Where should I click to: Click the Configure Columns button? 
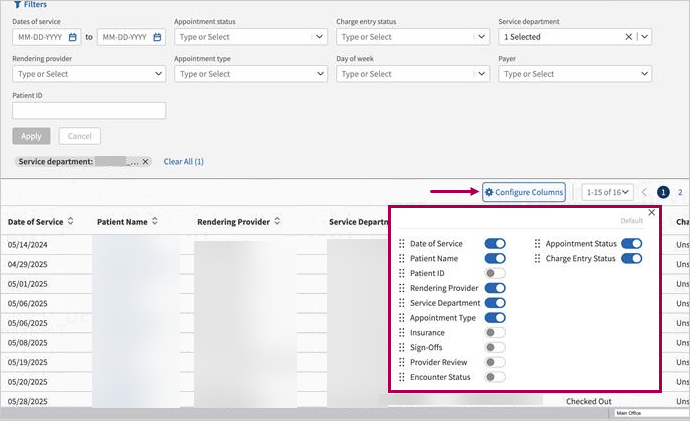coord(524,192)
